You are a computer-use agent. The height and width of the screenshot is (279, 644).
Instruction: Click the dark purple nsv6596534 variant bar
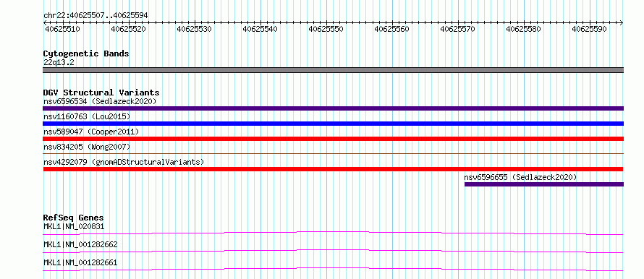coord(333,108)
